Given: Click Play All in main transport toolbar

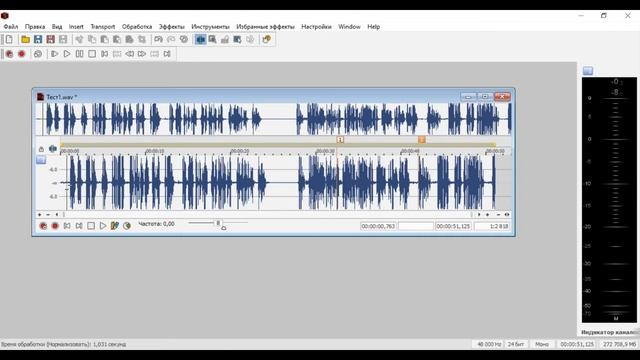Looking at the screenshot, I should [54, 54].
